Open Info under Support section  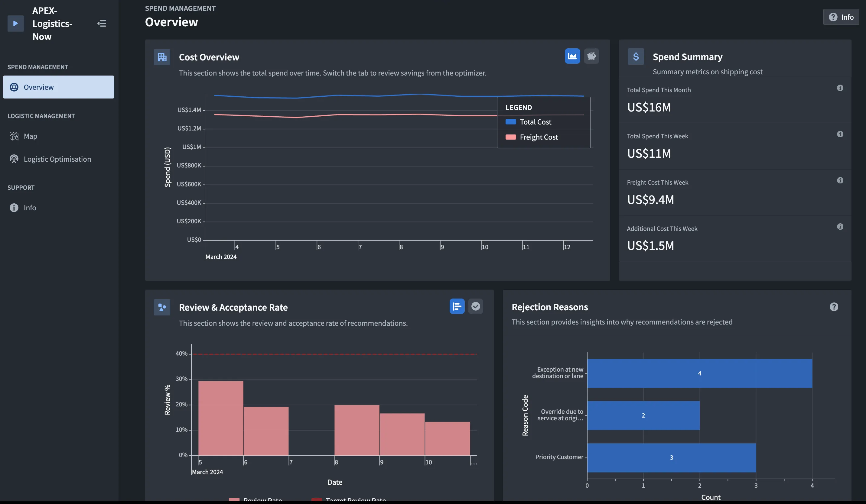point(30,208)
